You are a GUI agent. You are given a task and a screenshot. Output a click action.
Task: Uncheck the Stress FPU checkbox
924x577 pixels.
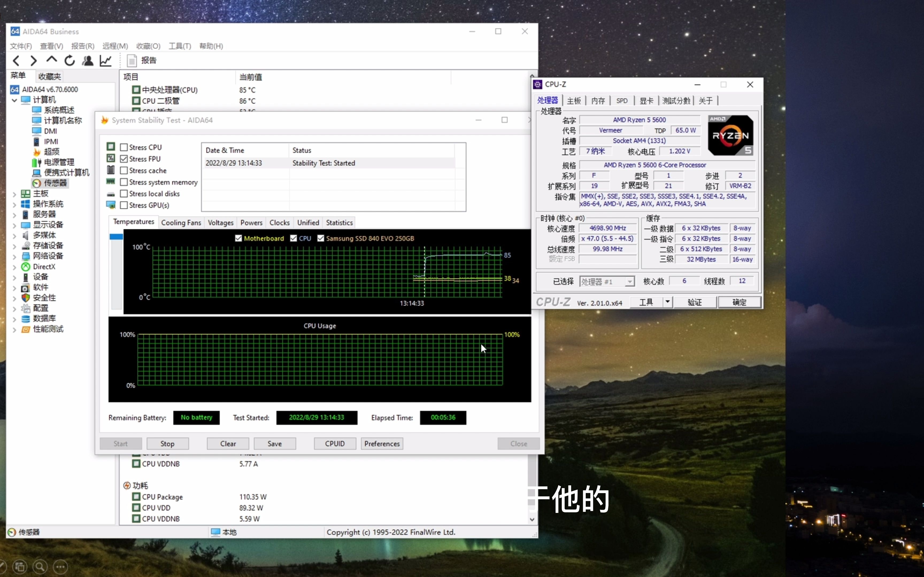coord(124,159)
